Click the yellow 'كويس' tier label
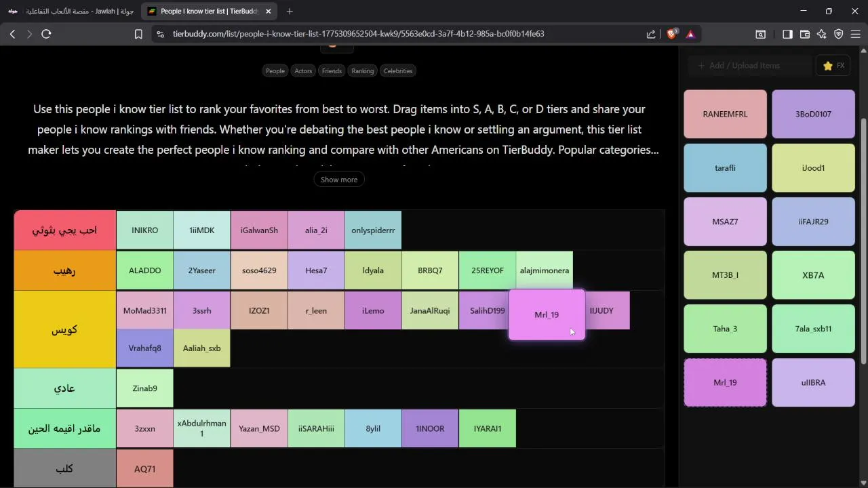 pyautogui.click(x=64, y=329)
